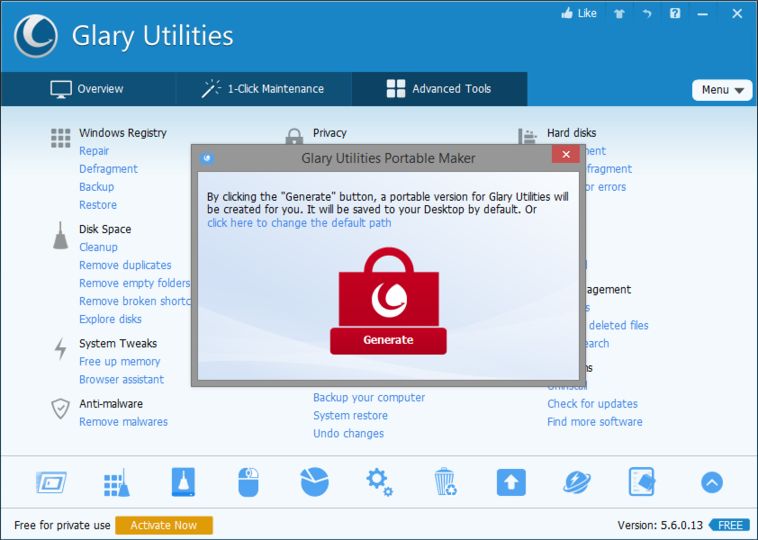Open the Remove empty folders link
Image resolution: width=758 pixels, height=540 pixels.
[135, 283]
